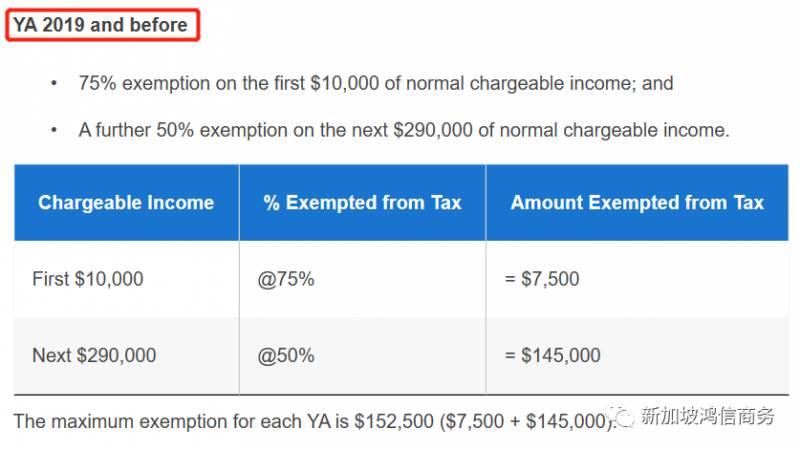This screenshot has width=800, height=450.
Task: Click the bullet dot before "75% exemption"
Action: [x=54, y=84]
